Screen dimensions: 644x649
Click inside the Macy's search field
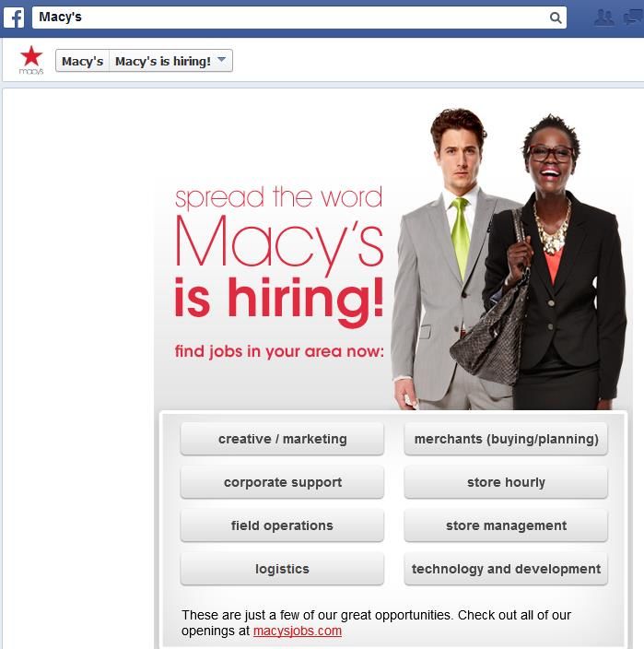pyautogui.click(x=291, y=18)
